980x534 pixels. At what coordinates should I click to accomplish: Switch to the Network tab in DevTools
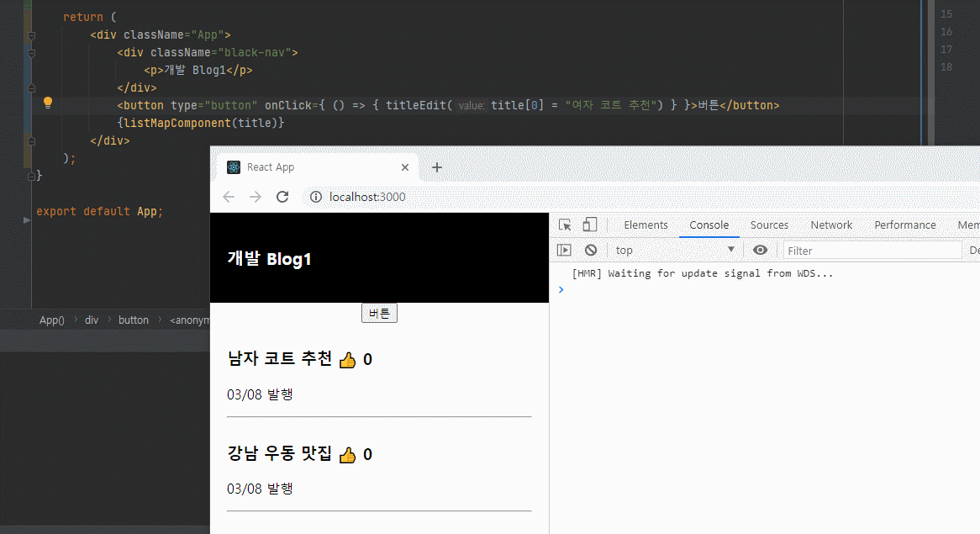(x=831, y=225)
